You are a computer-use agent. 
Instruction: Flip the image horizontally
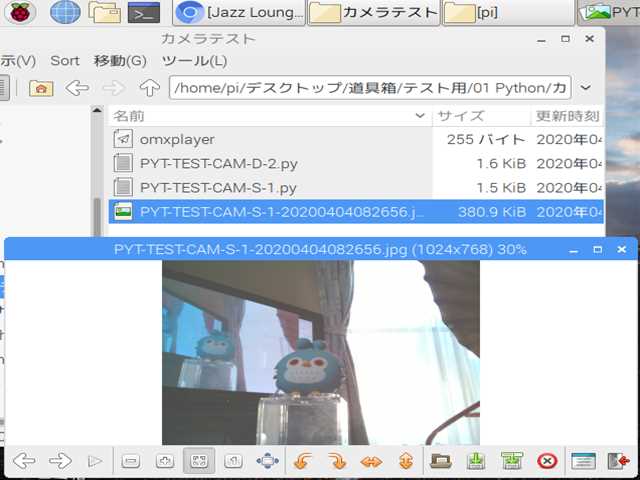(371, 461)
